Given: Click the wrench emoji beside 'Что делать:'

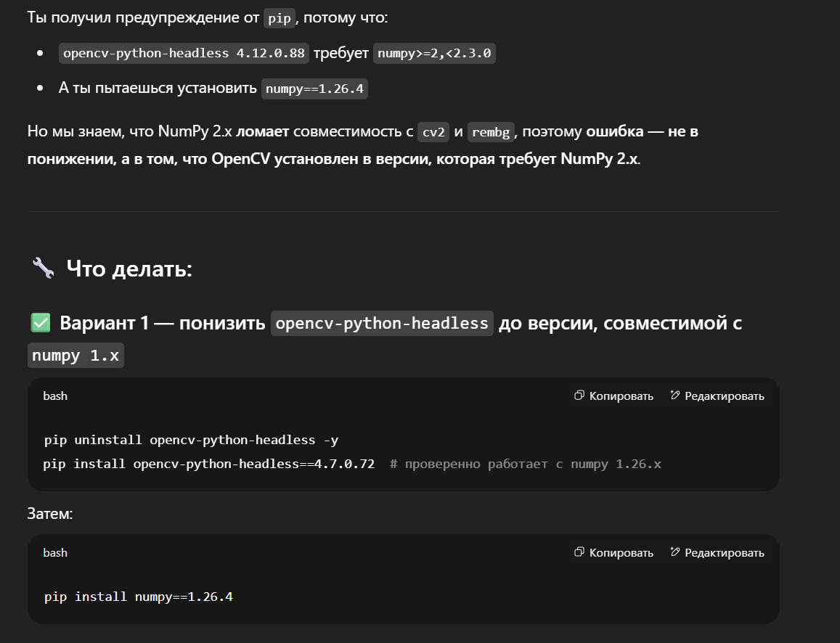Looking at the screenshot, I should click(43, 268).
